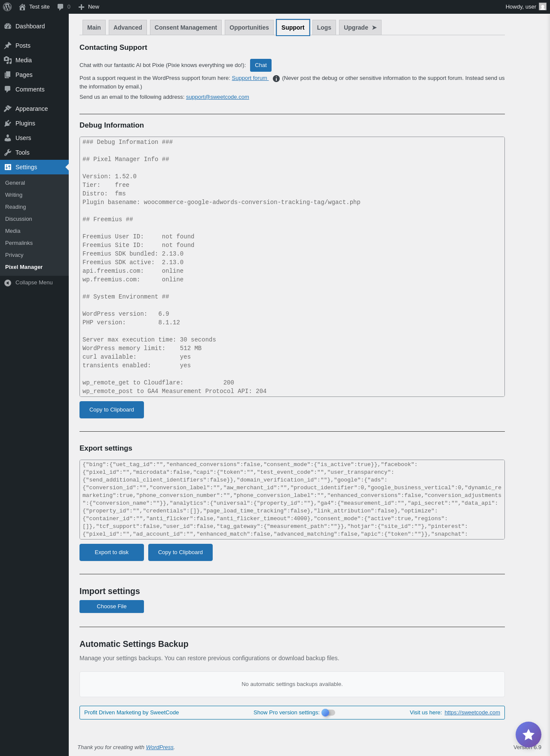Click the Collapse Menu arrow icon
Image resolution: width=550 pixels, height=756 pixels.
(8, 283)
